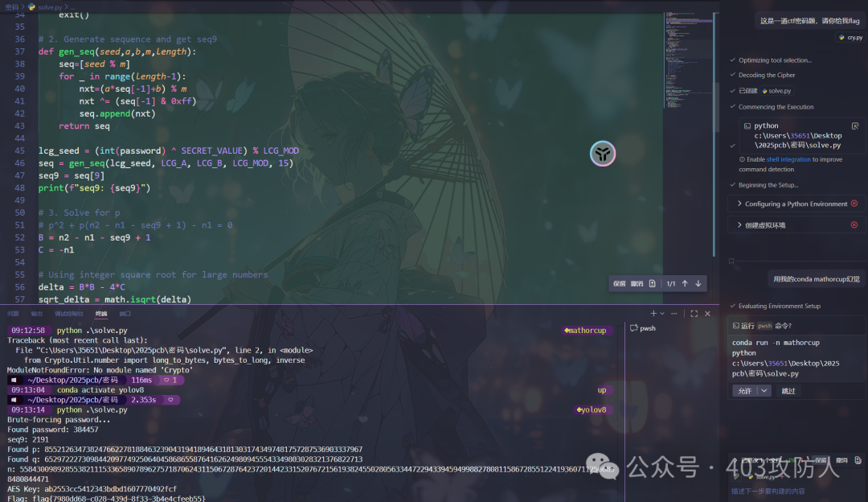Switch to the 输出 panel tab
Image resolution: width=868 pixels, height=502 pixels.
[36, 314]
